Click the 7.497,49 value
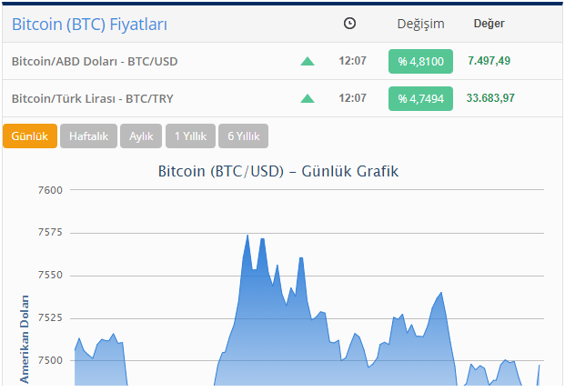The height and width of the screenshot is (392, 575). (489, 61)
